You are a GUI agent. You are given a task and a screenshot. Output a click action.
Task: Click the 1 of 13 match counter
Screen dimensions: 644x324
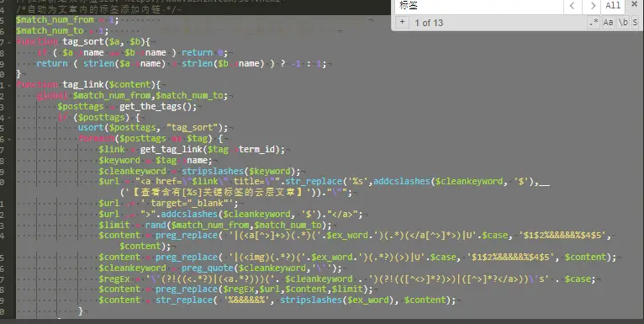coord(429,23)
